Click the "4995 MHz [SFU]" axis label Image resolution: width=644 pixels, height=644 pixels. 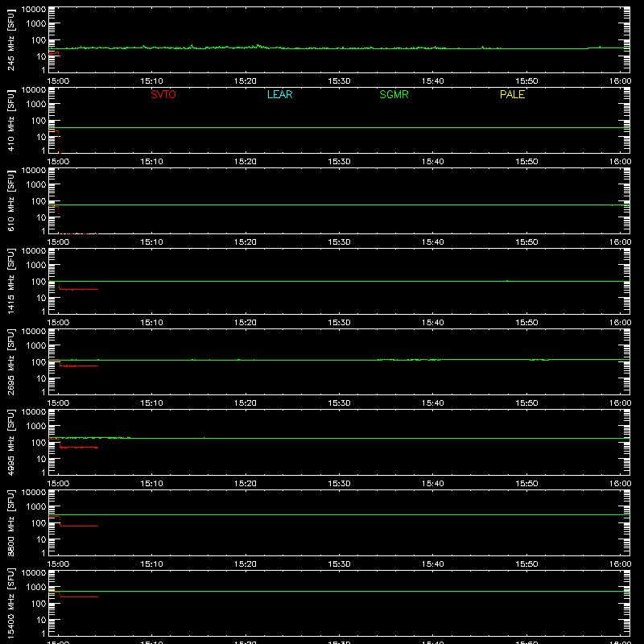(x=11, y=442)
